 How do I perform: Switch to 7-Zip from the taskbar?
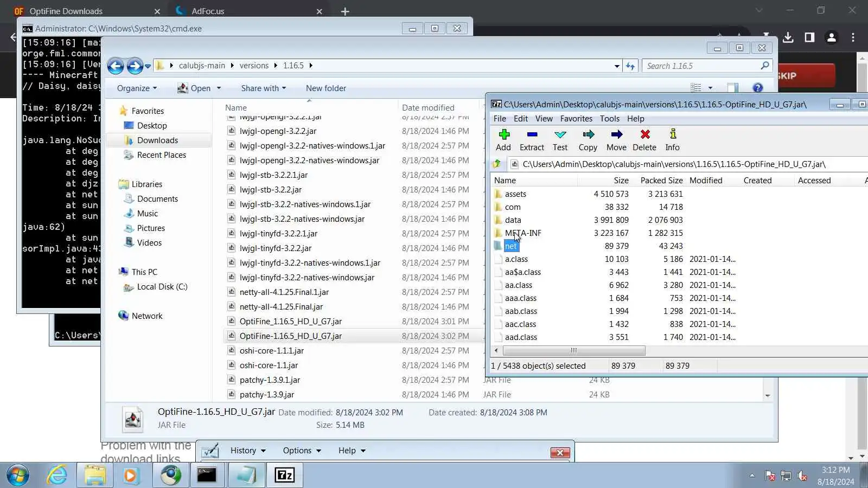(x=285, y=476)
